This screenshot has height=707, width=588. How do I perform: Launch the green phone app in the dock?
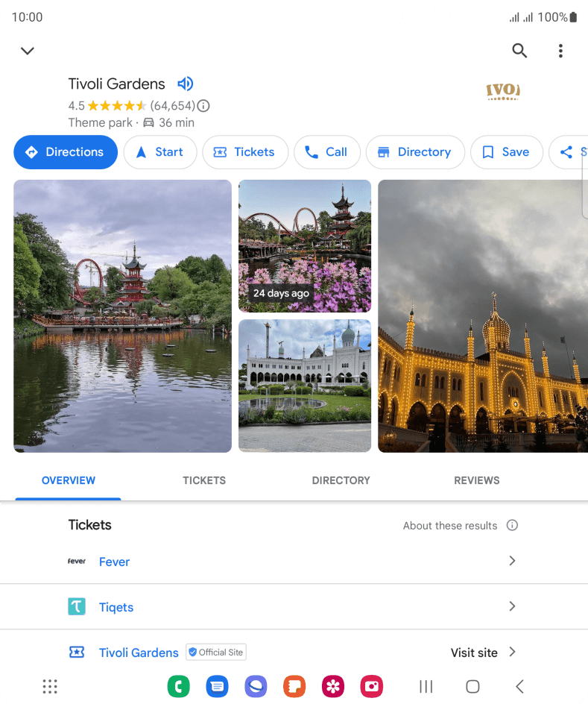tap(178, 687)
